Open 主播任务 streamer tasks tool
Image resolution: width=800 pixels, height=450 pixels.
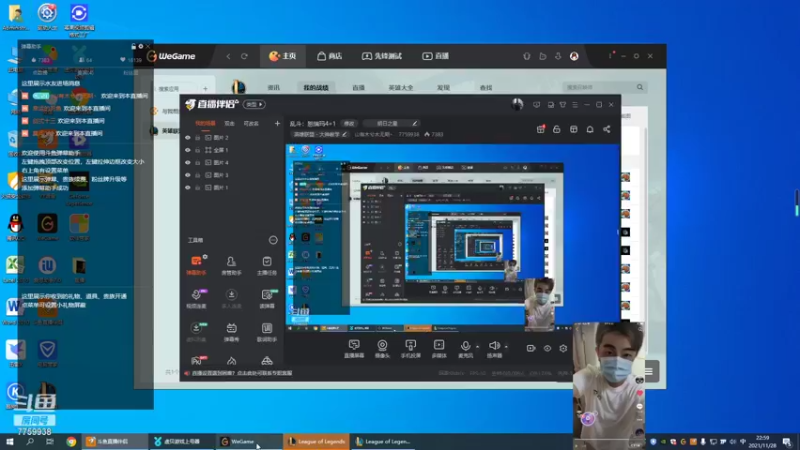267,265
